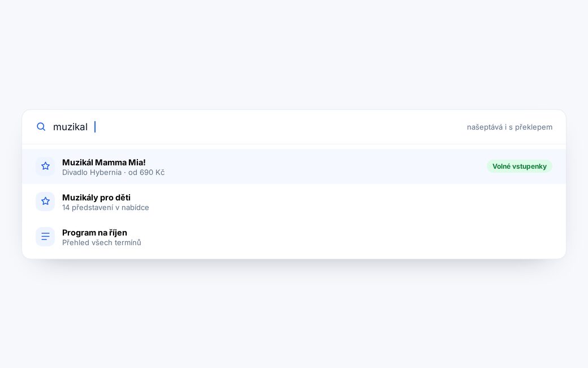
Task: Click the magnifying glass search icon
Action: click(41, 127)
